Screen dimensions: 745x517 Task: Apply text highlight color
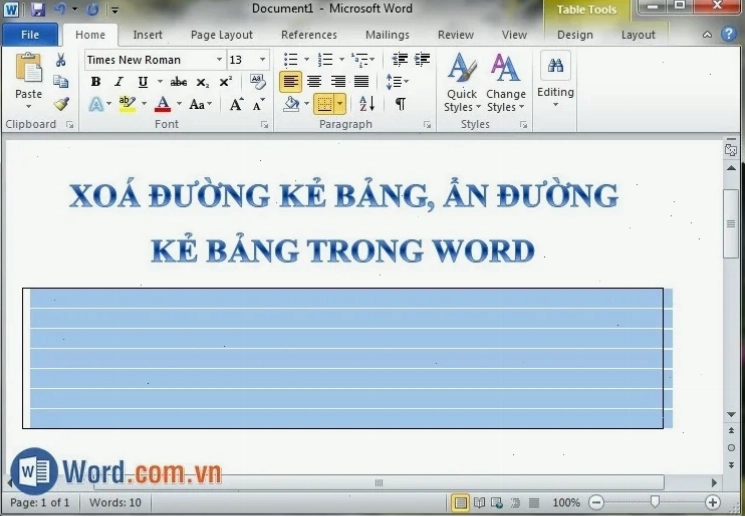pyautogui.click(x=127, y=104)
